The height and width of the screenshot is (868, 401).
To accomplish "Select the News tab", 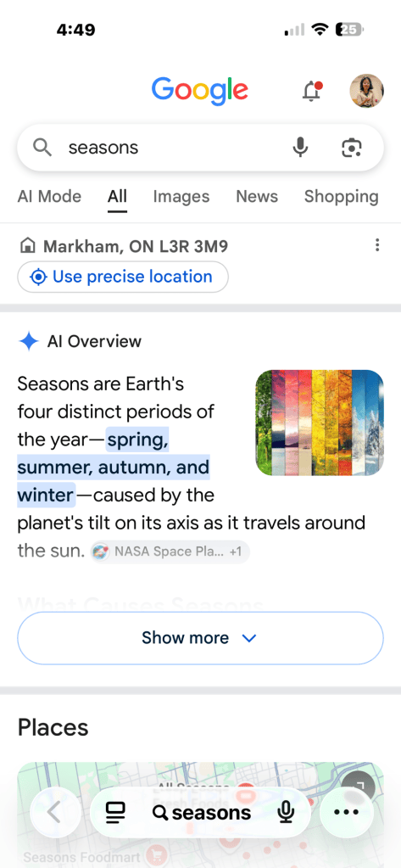I will pos(257,197).
